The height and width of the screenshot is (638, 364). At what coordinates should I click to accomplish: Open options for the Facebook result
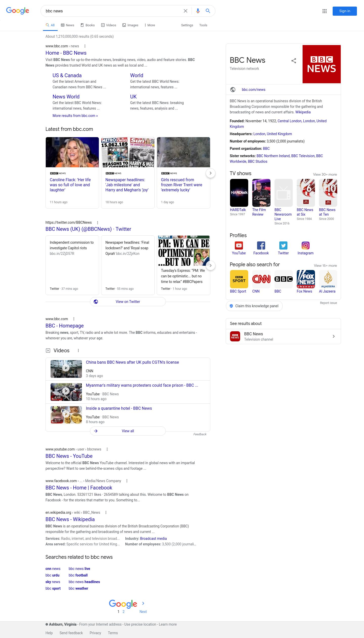tap(127, 481)
